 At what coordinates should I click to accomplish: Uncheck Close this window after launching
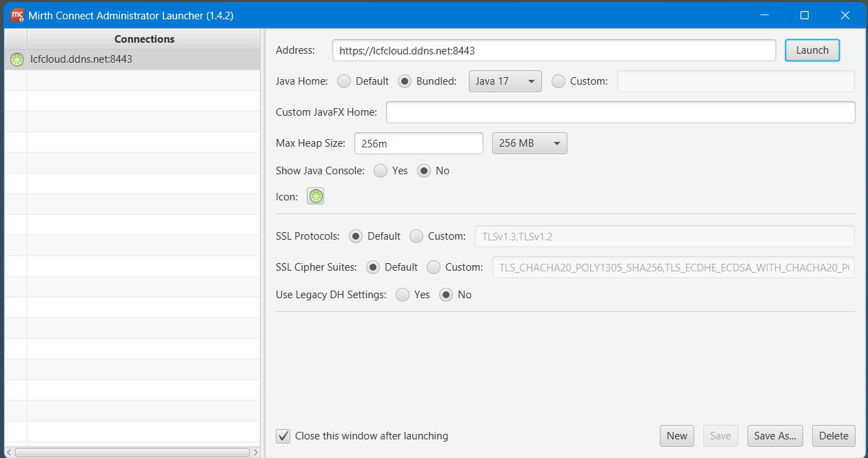coord(283,436)
